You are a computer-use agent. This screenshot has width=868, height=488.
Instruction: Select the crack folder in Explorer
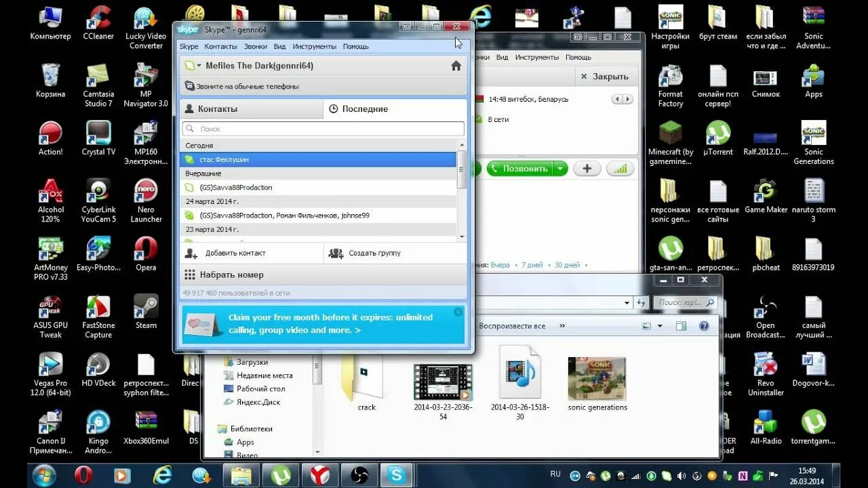point(367,381)
